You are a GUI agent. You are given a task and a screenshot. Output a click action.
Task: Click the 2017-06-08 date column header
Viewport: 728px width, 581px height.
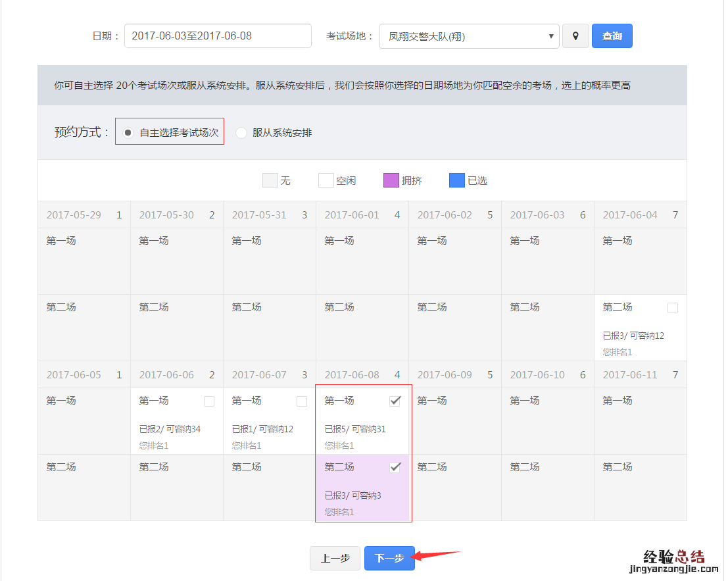pyautogui.click(x=362, y=375)
